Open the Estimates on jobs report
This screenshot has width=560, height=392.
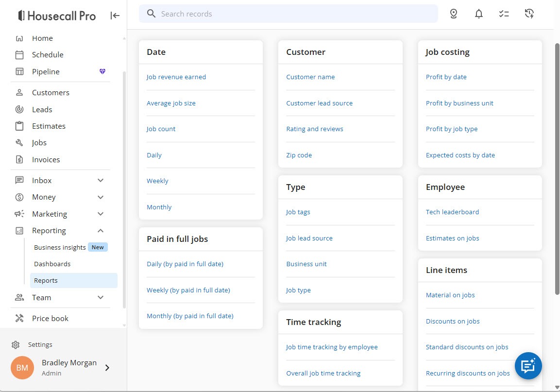[452, 239]
